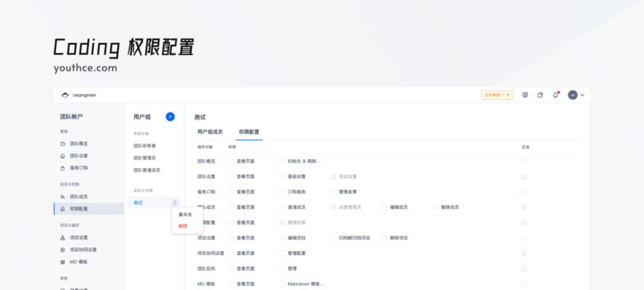Click the ceqingnian team name
Image resolution: width=644 pixels, height=290 pixels.
(x=84, y=95)
